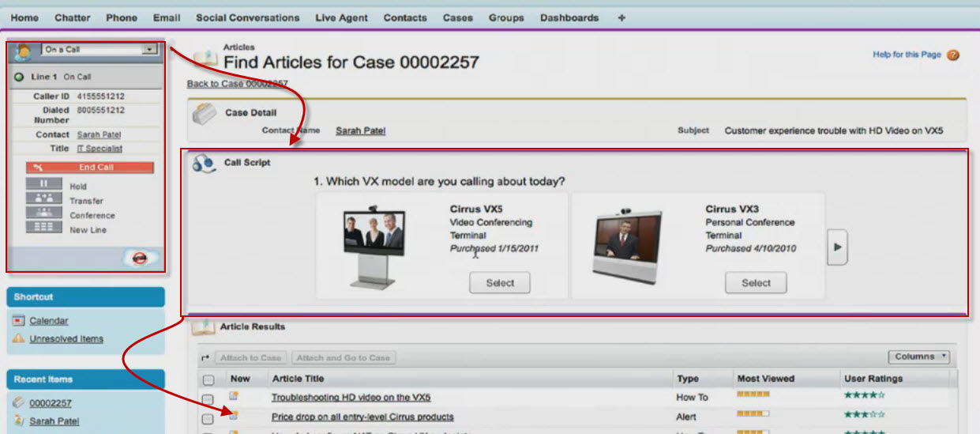The image size is (980, 434).
Task: Click the Case Detail phone icon
Action: pos(204,112)
